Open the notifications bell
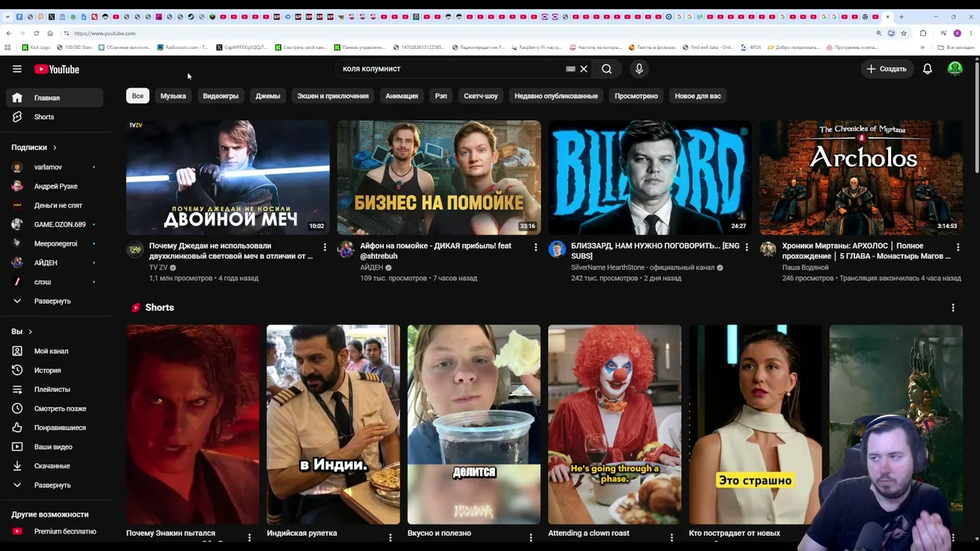Viewport: 980px width, 551px height. pos(927,69)
